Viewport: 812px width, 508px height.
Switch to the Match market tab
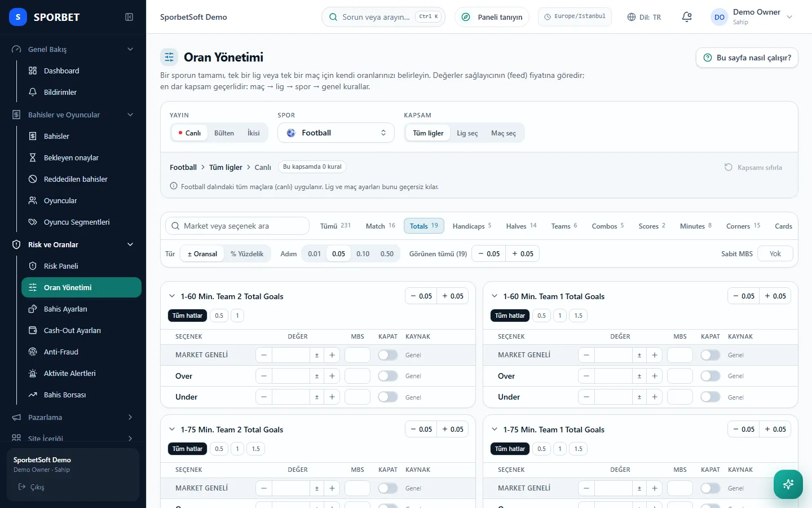(x=381, y=226)
